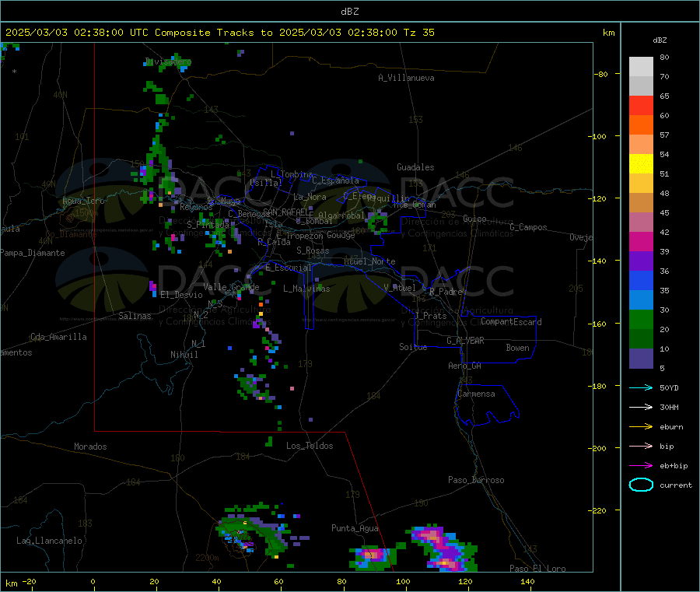
Task: Click the Composite Tracks timestamp header text
Action: click(219, 33)
